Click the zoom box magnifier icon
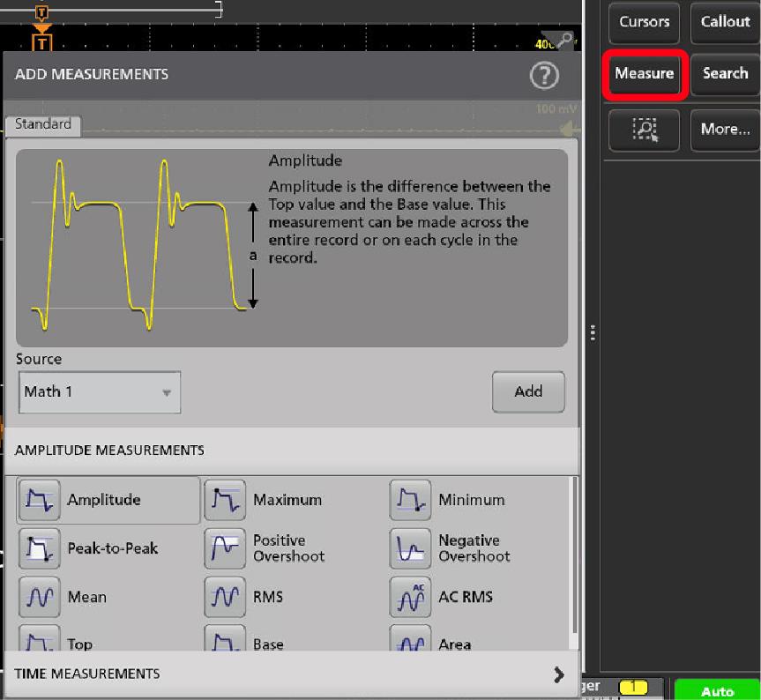 coord(645,129)
